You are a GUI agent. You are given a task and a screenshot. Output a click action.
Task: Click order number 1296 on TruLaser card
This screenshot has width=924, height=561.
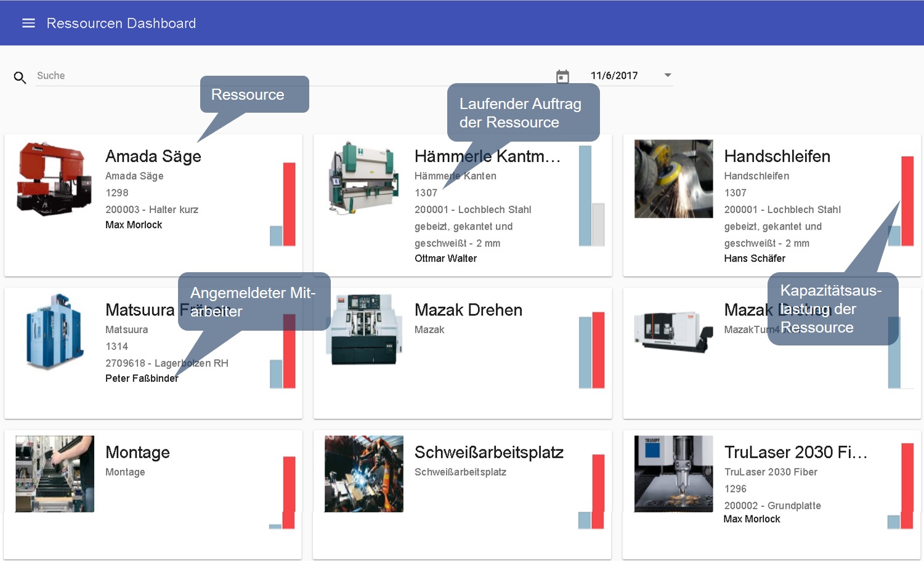[736, 489]
